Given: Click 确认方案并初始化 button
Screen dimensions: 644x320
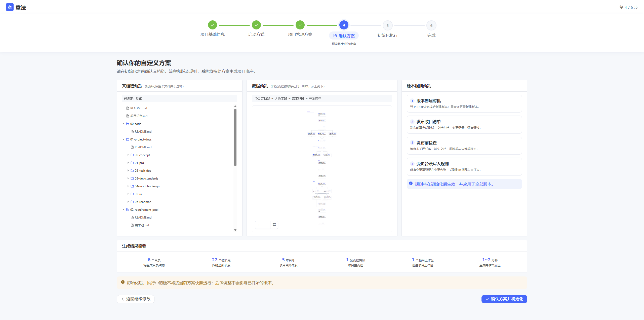Looking at the screenshot, I should pos(504,299).
